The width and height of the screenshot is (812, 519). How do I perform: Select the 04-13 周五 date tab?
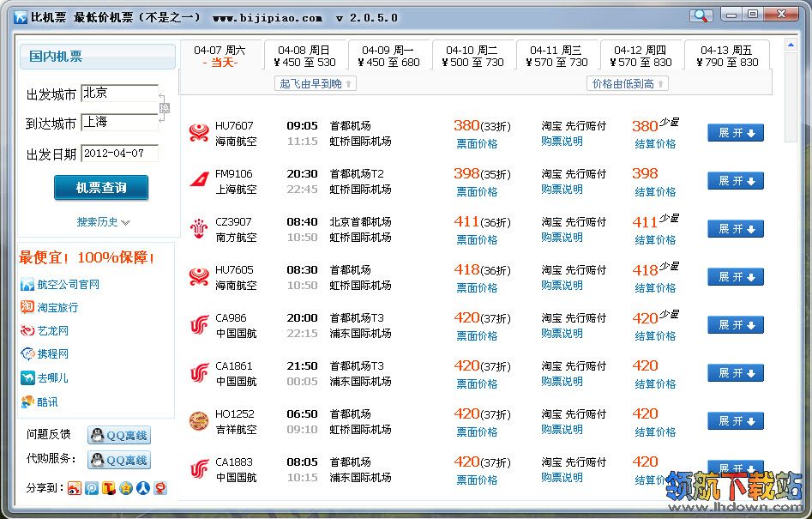[727, 56]
